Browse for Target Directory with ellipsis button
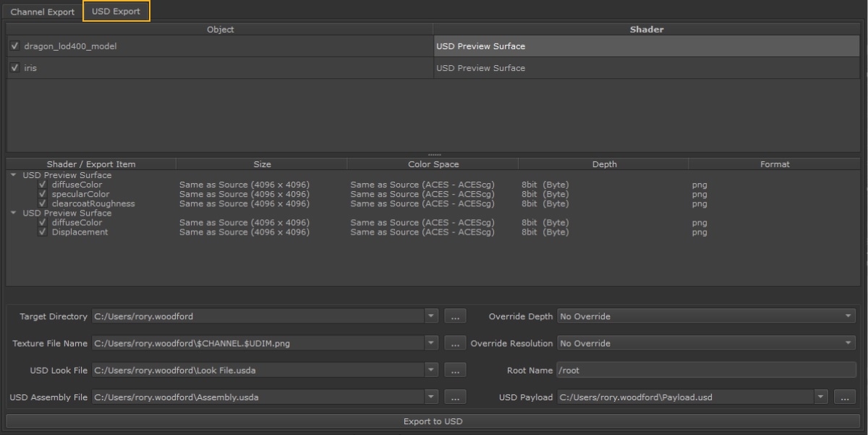Viewport: 868px width, 435px height. point(454,316)
